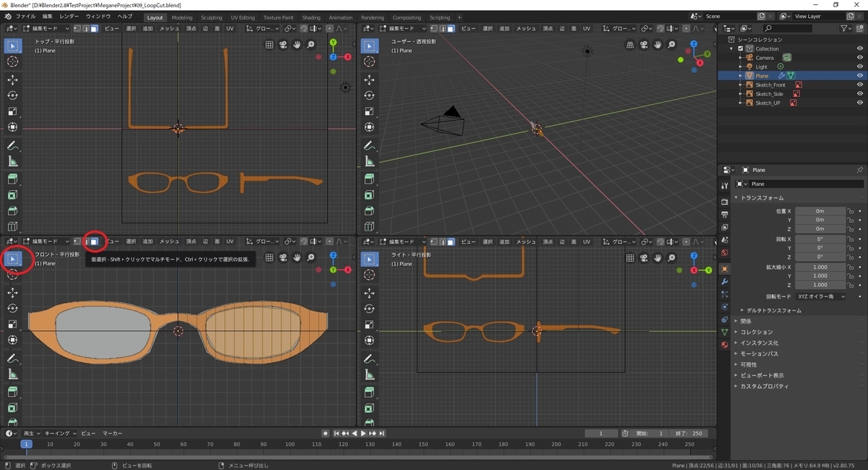Uncheck the Collection checkbox in the outliner
Screen dimensions: 868x470
(x=741, y=48)
